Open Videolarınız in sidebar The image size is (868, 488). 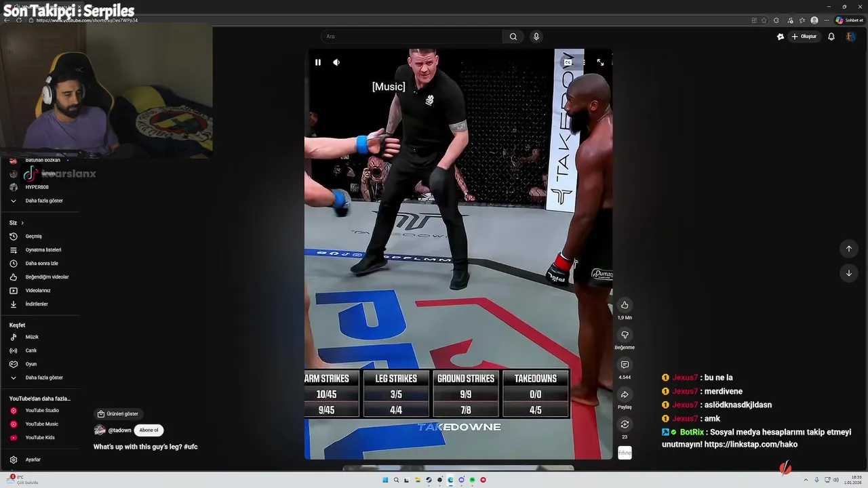38,291
